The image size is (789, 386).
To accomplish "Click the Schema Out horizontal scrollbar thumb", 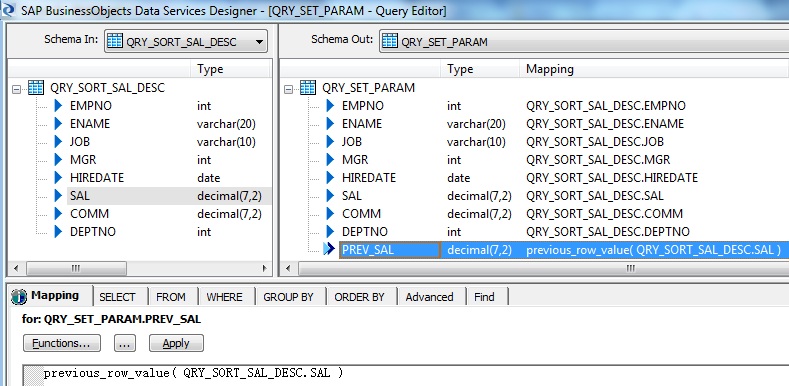I will pyautogui.click(x=543, y=268).
